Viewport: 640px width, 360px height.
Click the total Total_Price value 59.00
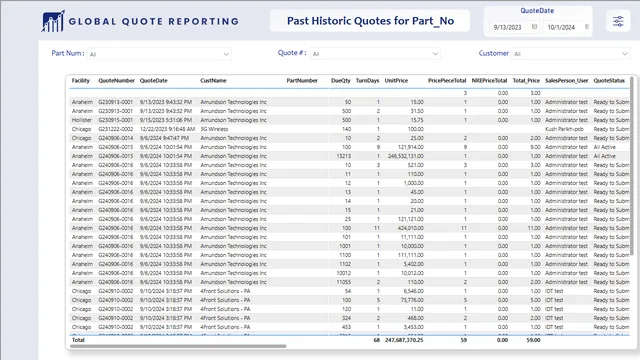[533, 340]
